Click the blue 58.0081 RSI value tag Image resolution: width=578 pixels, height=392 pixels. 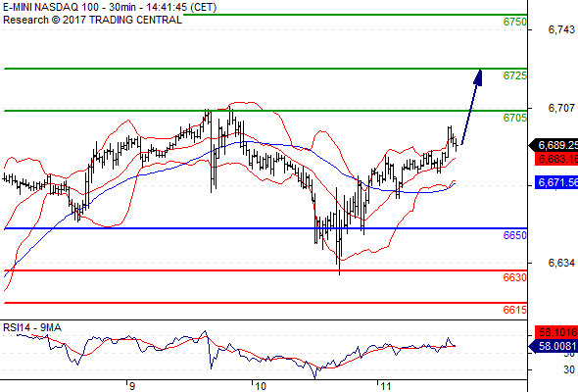click(554, 346)
